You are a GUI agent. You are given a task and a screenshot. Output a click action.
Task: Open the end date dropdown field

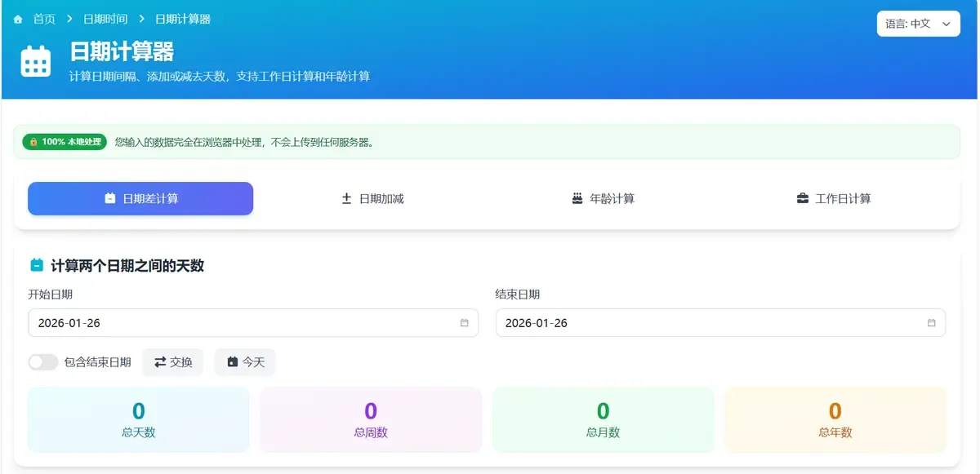(719, 322)
